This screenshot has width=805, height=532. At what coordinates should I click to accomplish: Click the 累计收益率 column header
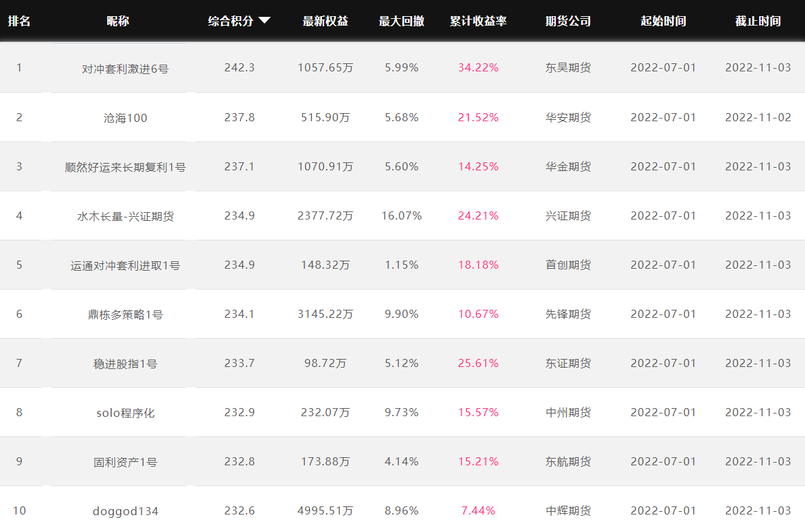478,21
